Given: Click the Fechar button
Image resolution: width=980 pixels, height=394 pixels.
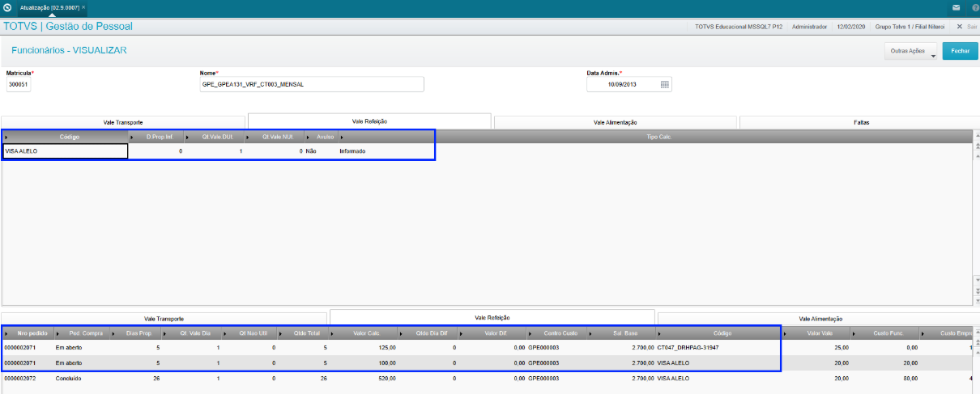Looking at the screenshot, I should (961, 51).
